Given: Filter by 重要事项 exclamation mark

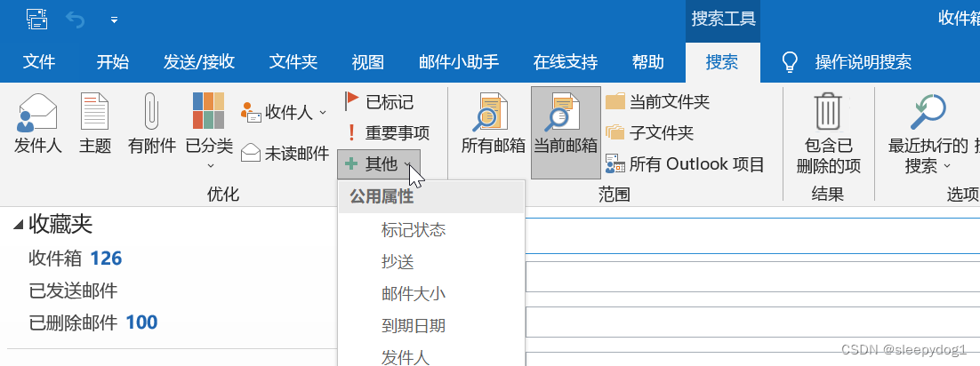Looking at the screenshot, I should (388, 132).
